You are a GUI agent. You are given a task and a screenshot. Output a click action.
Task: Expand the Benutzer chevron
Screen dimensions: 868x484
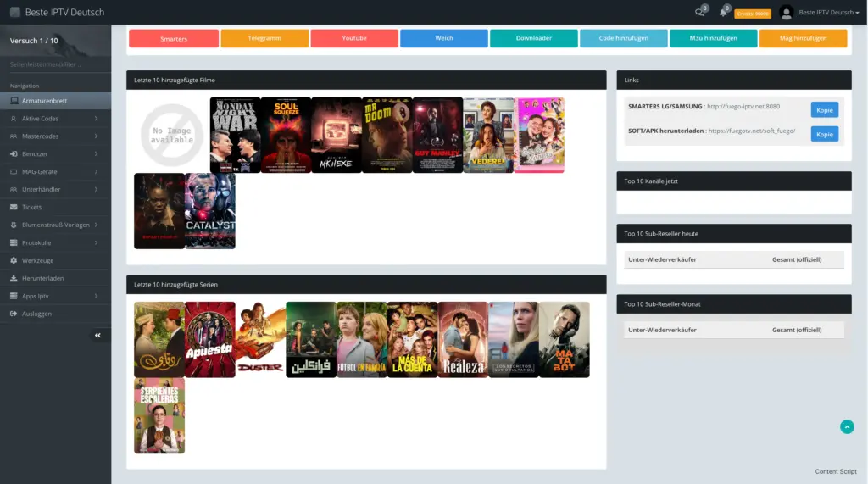point(97,154)
